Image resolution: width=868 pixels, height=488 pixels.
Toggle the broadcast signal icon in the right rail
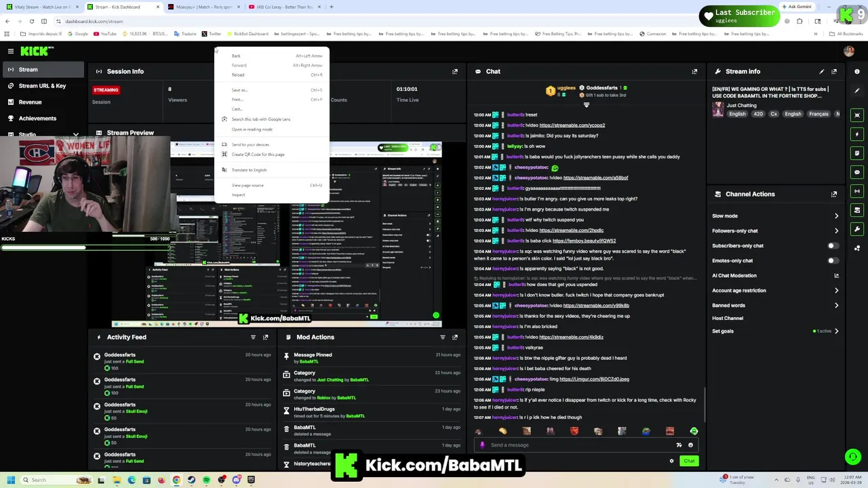coord(857,191)
